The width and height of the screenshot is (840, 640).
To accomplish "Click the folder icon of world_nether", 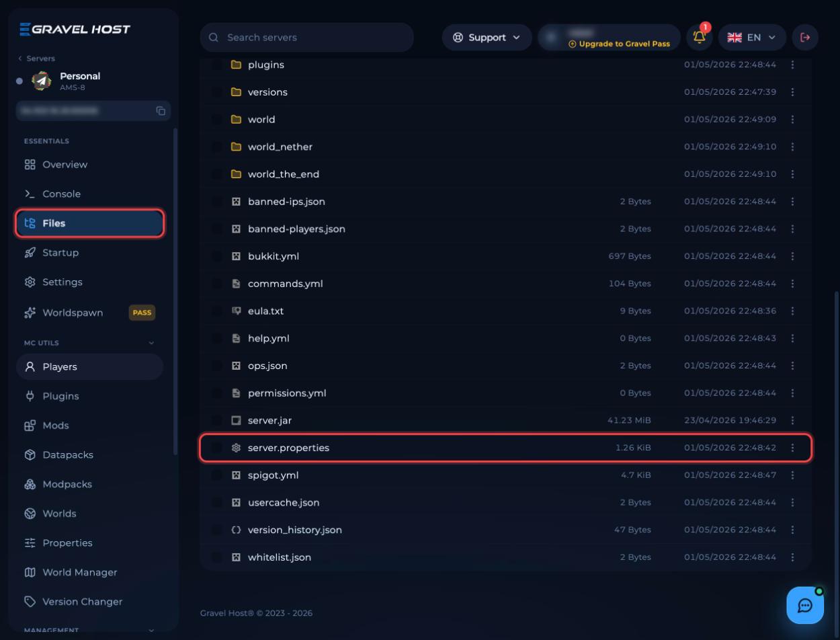I will tap(236, 147).
